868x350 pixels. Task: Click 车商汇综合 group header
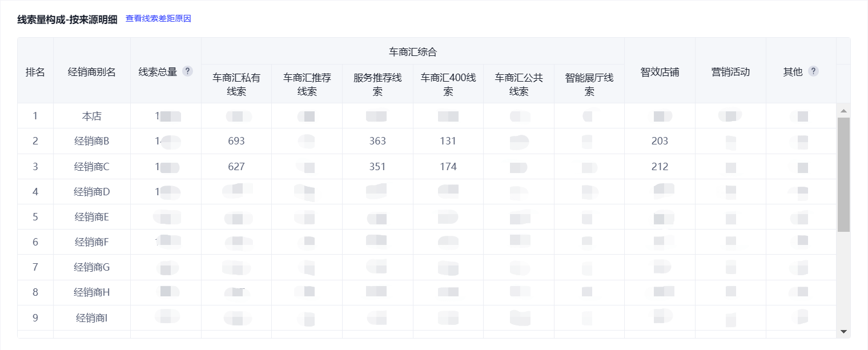click(x=412, y=52)
